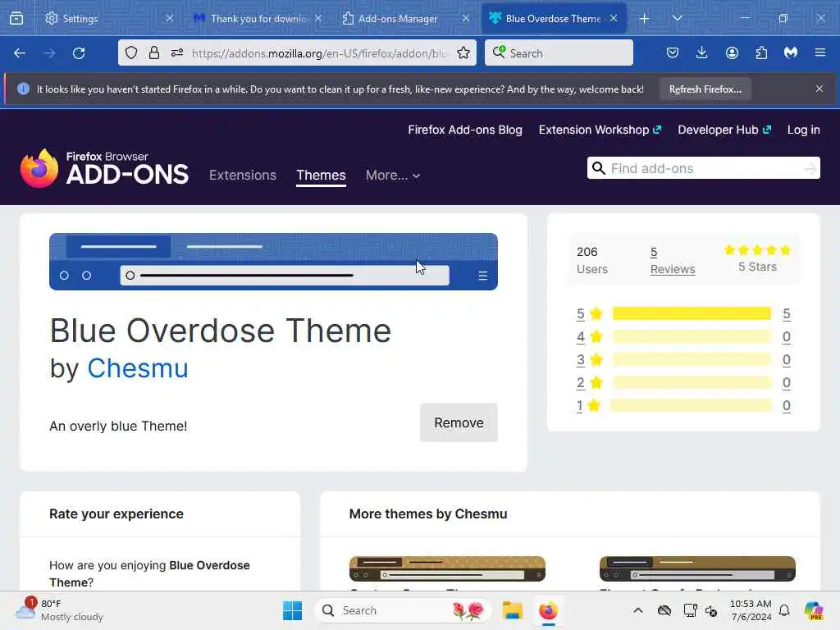Screen dimensions: 840x630
Task: Expand the More... dropdown menu
Action: [393, 176]
